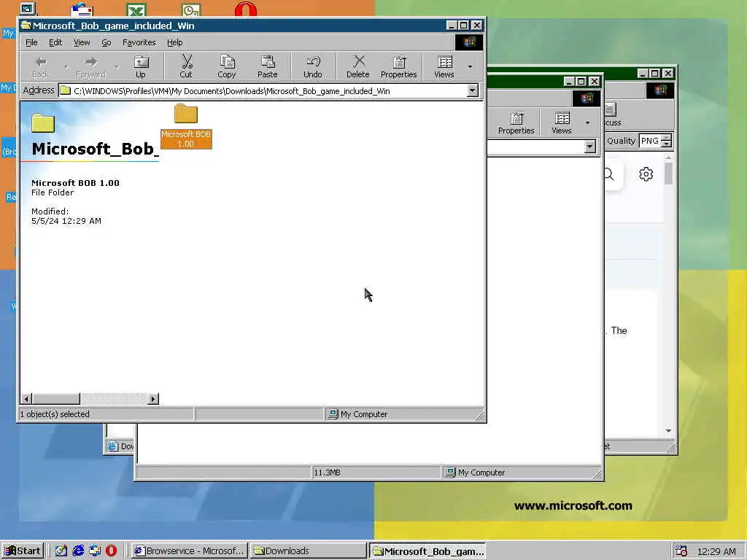Image resolution: width=747 pixels, height=560 pixels.
Task: Switch to Downloads taskbar button
Action: coord(309,551)
